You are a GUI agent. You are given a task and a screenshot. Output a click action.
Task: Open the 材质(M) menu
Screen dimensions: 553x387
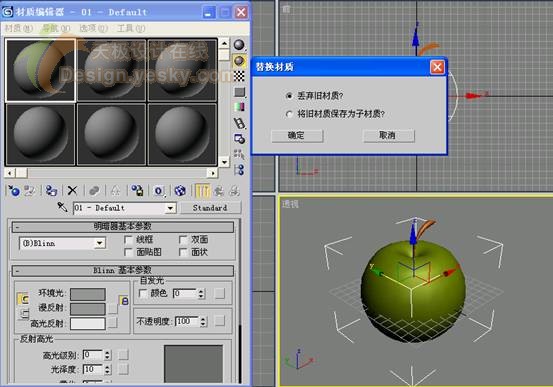(x=19, y=29)
